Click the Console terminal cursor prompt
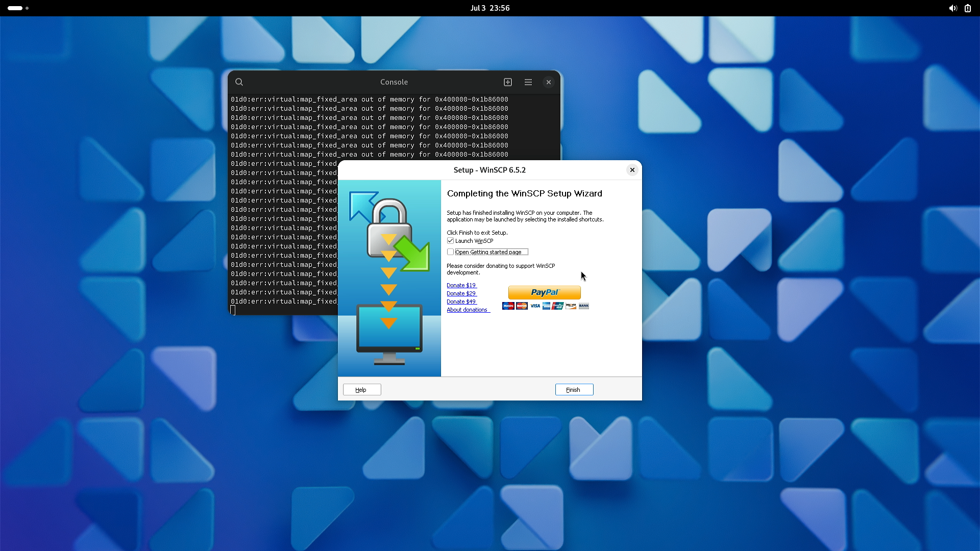The width and height of the screenshot is (980, 551). (x=233, y=310)
